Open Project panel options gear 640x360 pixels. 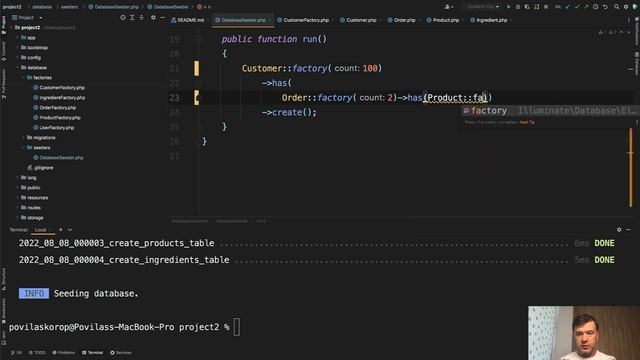point(153,18)
